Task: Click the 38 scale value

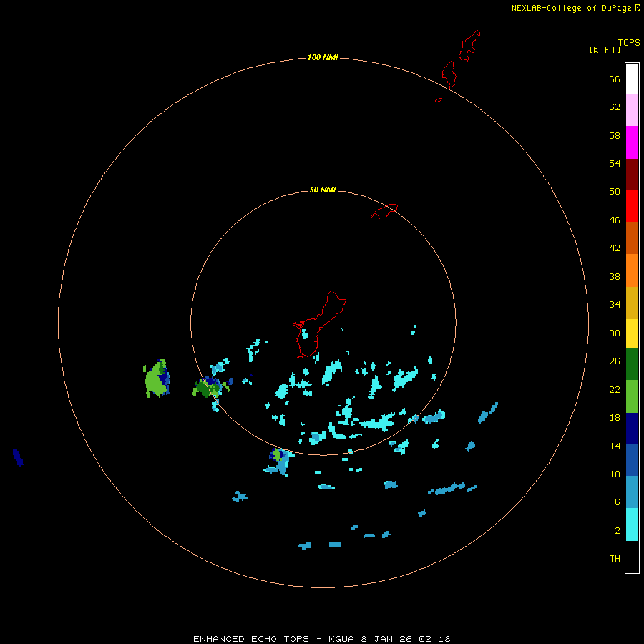Action: [x=615, y=277]
